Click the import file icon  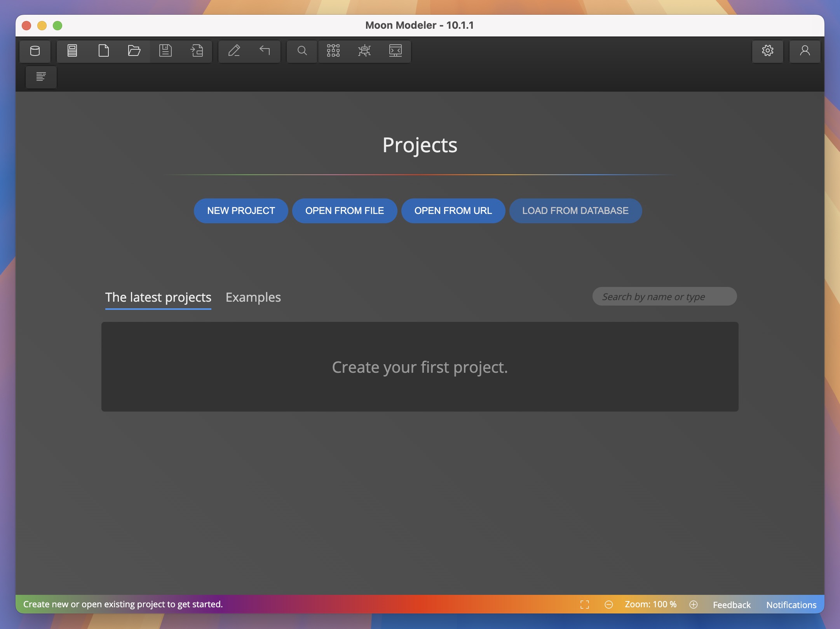point(197,51)
